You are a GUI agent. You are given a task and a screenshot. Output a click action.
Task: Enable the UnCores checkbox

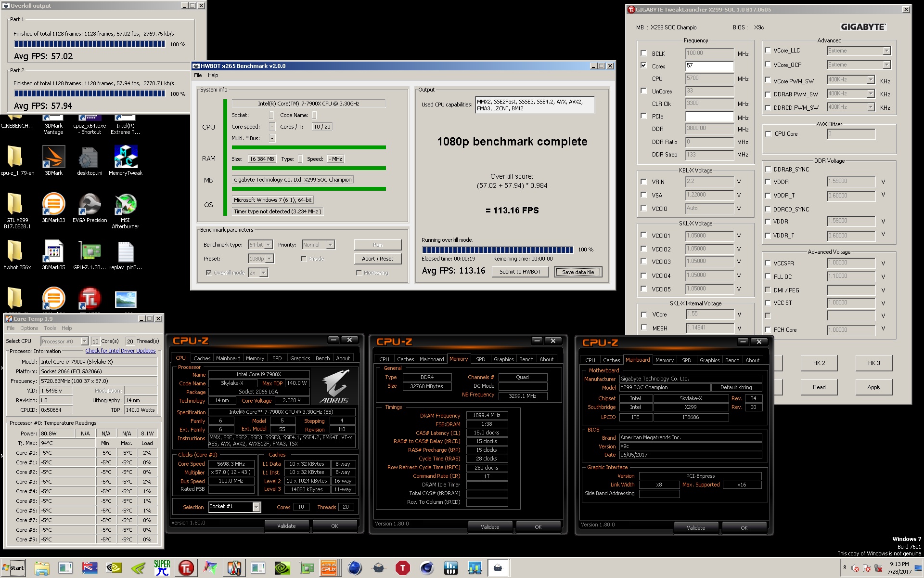click(643, 91)
